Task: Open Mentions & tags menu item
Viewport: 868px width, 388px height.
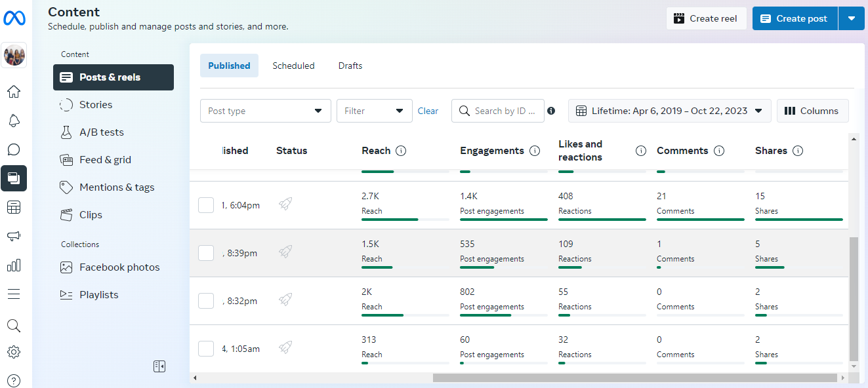Action: [116, 187]
